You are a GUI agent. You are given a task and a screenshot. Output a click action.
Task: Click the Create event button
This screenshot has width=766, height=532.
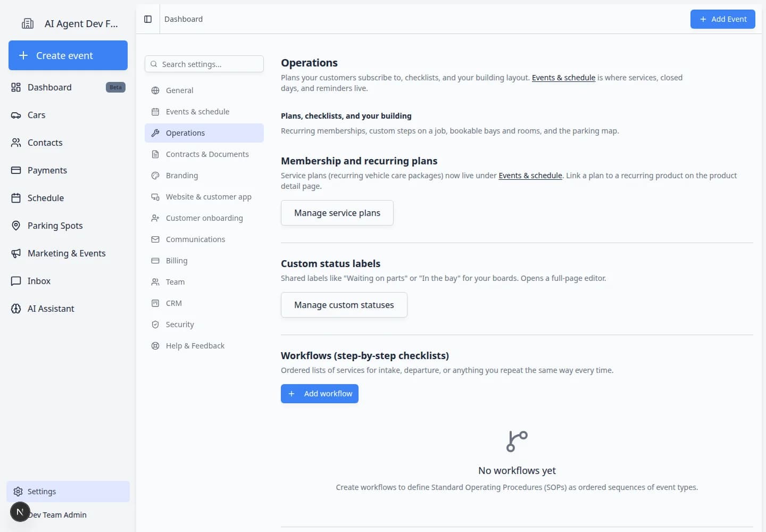coord(68,55)
